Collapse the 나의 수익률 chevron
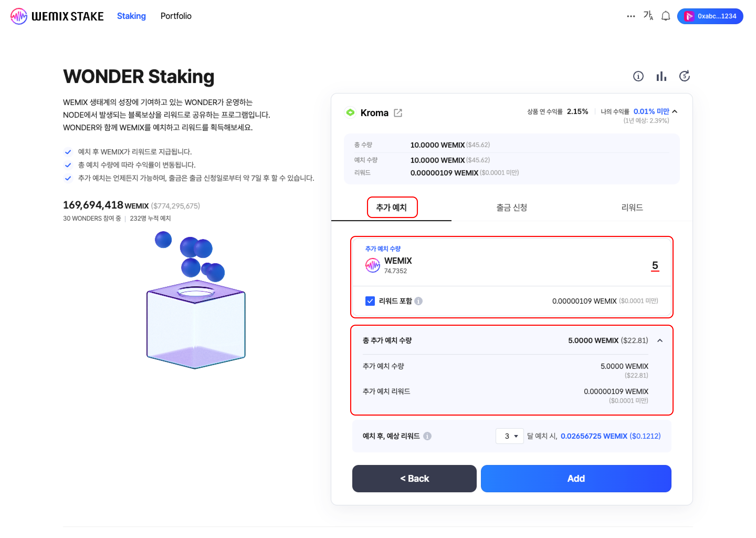This screenshot has height=538, width=756. tap(675, 111)
